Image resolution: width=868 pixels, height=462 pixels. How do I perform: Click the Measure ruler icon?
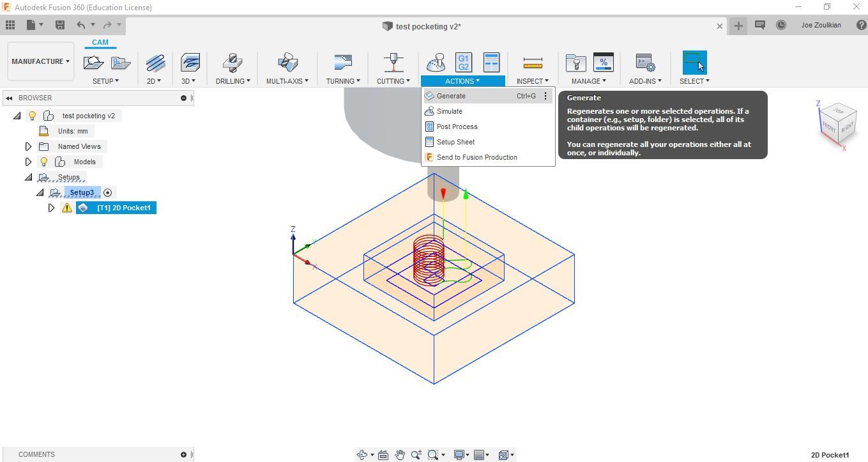pyautogui.click(x=532, y=63)
